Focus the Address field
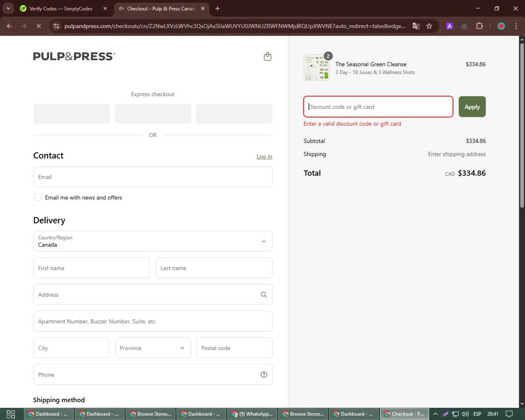Image resolution: width=525 pixels, height=420 pixels. coord(153,295)
